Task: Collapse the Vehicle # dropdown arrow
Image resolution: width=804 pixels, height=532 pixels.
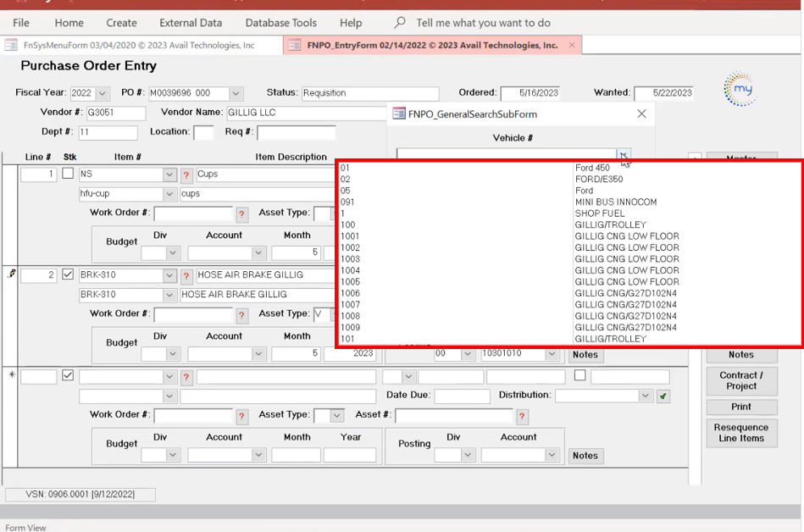Action: (623, 155)
